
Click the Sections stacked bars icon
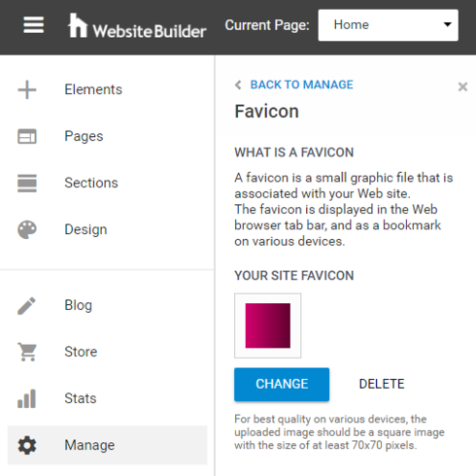point(27,183)
